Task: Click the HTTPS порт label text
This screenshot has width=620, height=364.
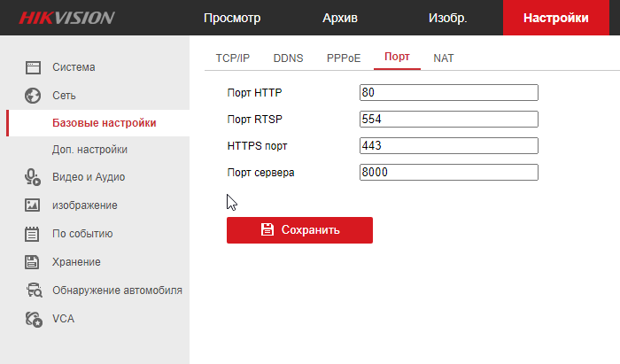Action: click(257, 146)
